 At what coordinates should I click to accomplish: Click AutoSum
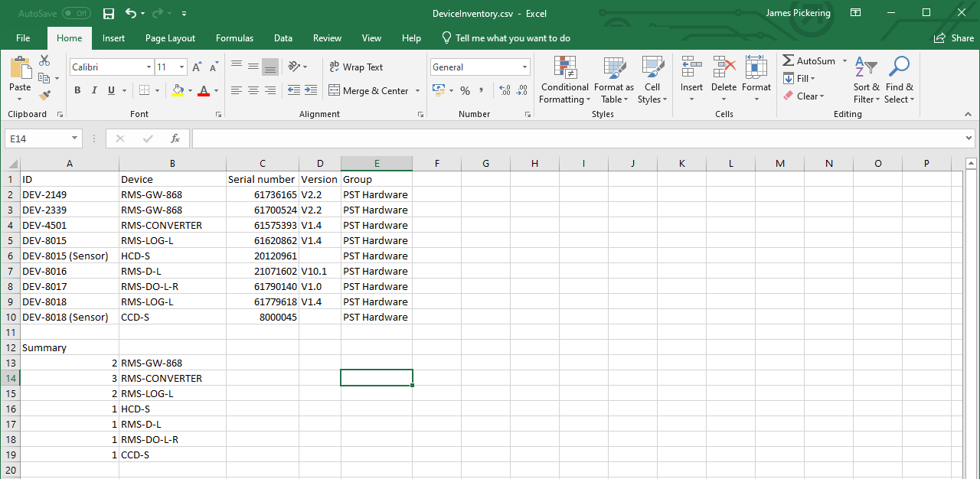tap(809, 60)
